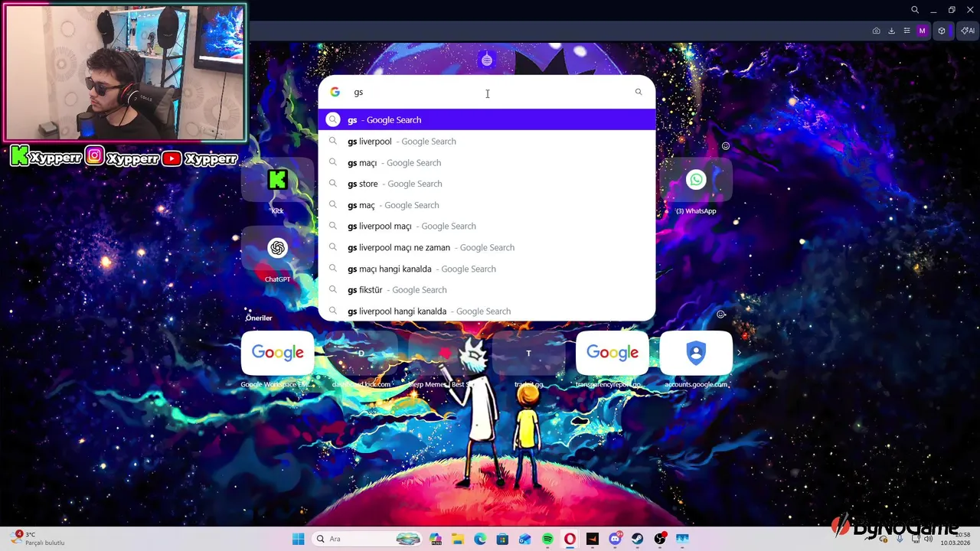Open the downloads icon in the toolbar
Image resolution: width=980 pixels, height=551 pixels.
click(x=891, y=31)
